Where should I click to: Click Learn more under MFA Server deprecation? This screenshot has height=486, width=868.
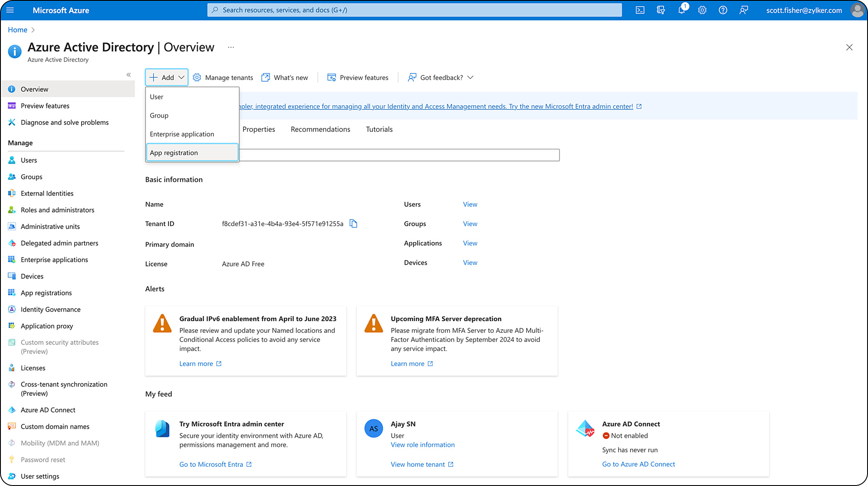click(x=411, y=364)
